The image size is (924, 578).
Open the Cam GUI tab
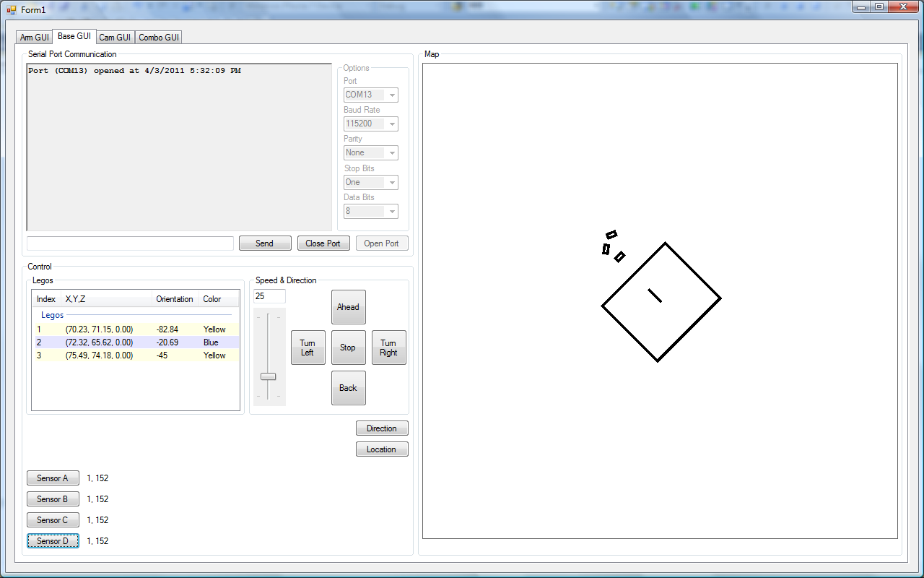point(115,38)
